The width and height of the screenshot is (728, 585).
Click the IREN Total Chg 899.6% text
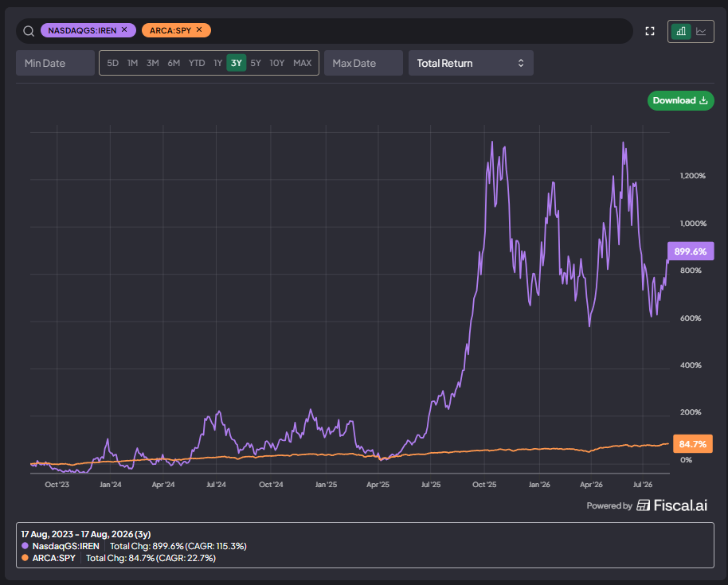[178, 546]
